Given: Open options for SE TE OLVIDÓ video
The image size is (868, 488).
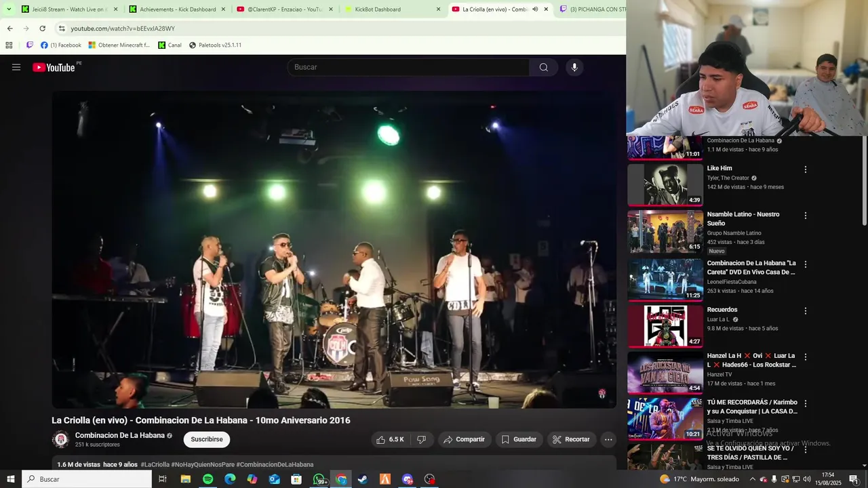Looking at the screenshot, I should click(806, 449).
